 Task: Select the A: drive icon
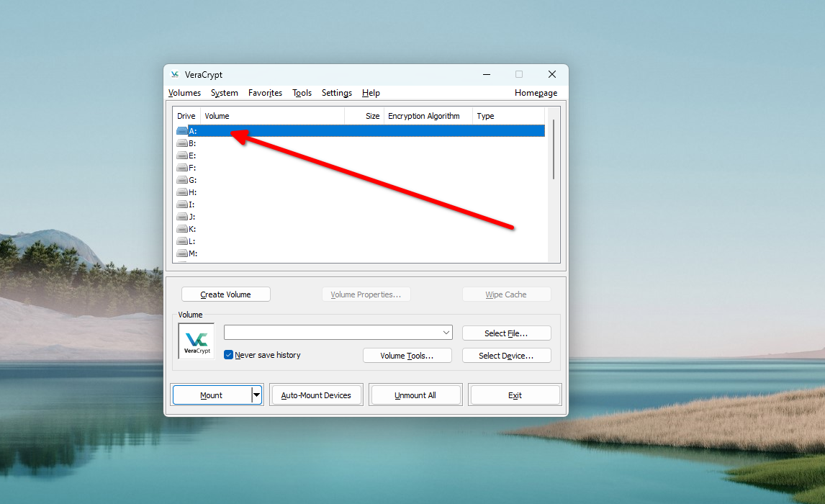182,130
